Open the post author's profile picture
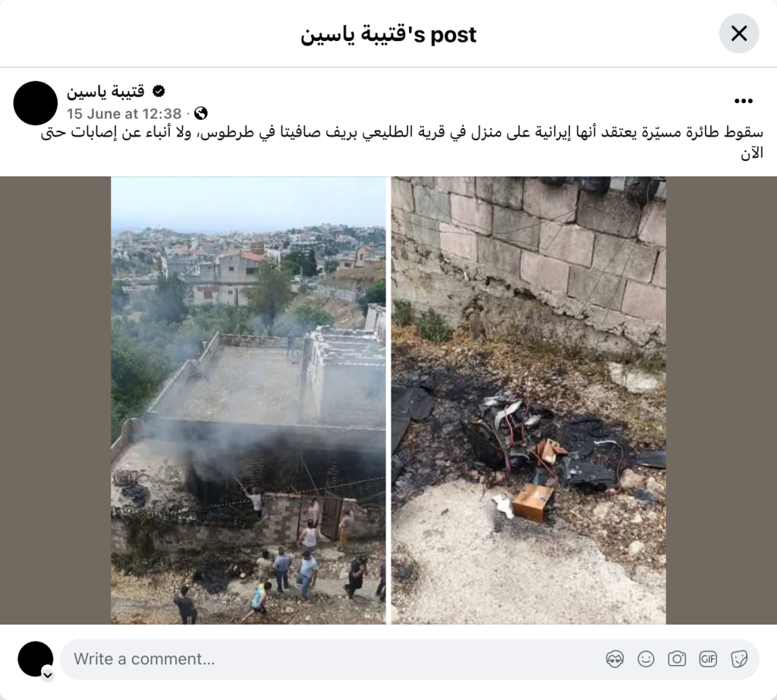 [x=36, y=103]
